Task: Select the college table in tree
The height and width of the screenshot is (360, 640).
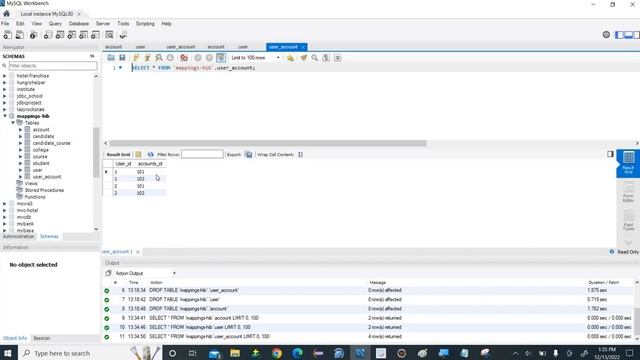Action: point(40,150)
